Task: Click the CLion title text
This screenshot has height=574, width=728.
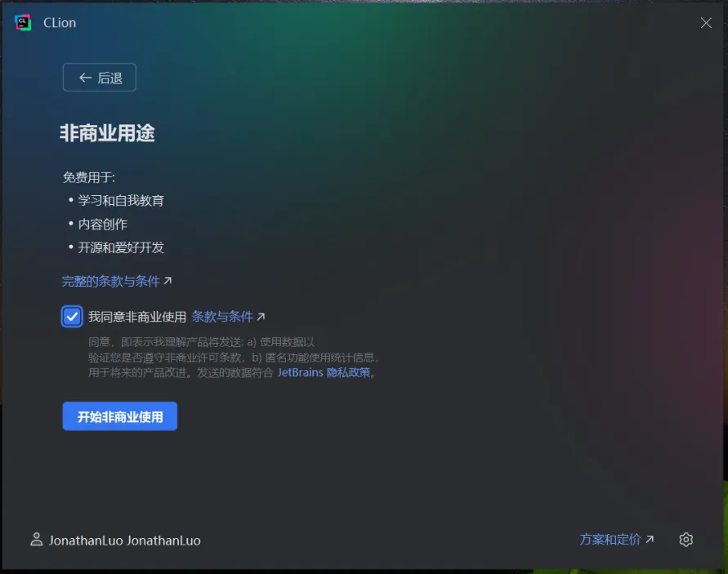Action: [x=60, y=23]
